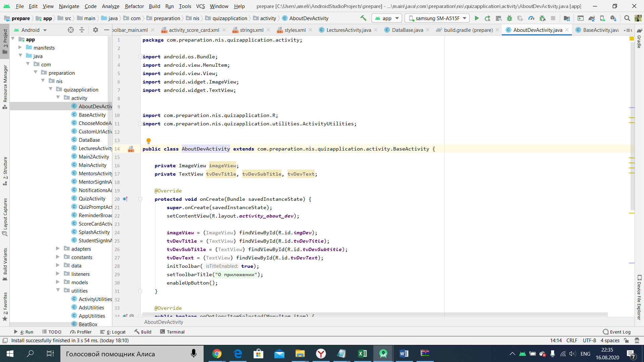Open the Logcat tool window
Image resolution: width=644 pixels, height=362 pixels.
[x=113, y=332]
